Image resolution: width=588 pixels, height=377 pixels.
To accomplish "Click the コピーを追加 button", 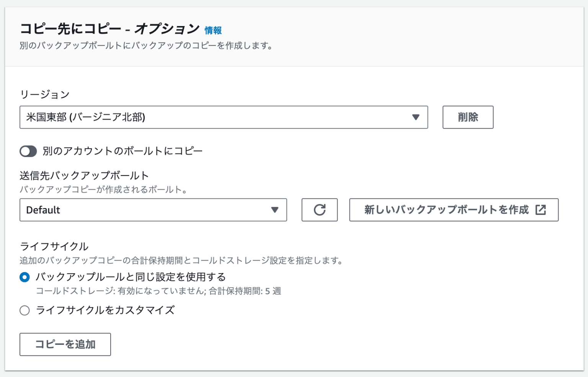I will pyautogui.click(x=65, y=344).
